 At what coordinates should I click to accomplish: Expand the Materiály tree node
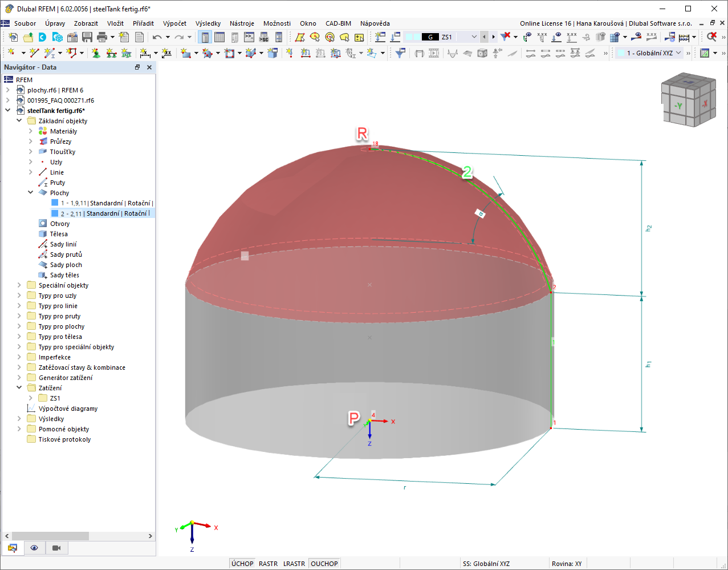point(31,131)
